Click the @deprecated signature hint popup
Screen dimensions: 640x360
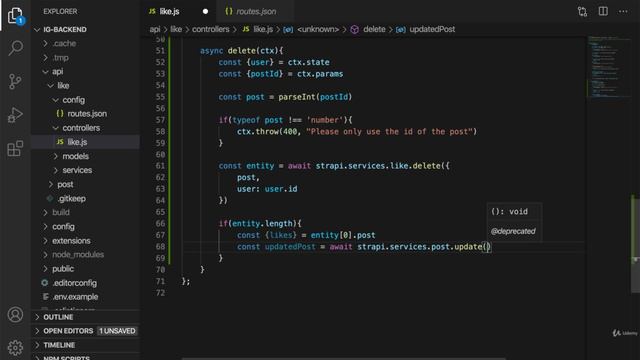tap(514, 222)
